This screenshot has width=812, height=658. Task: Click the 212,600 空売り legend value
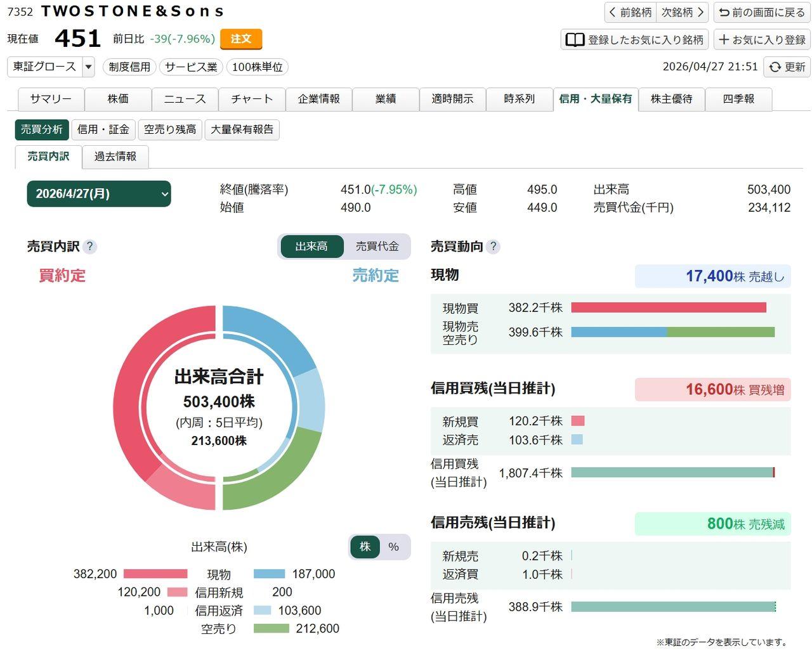[x=318, y=628]
